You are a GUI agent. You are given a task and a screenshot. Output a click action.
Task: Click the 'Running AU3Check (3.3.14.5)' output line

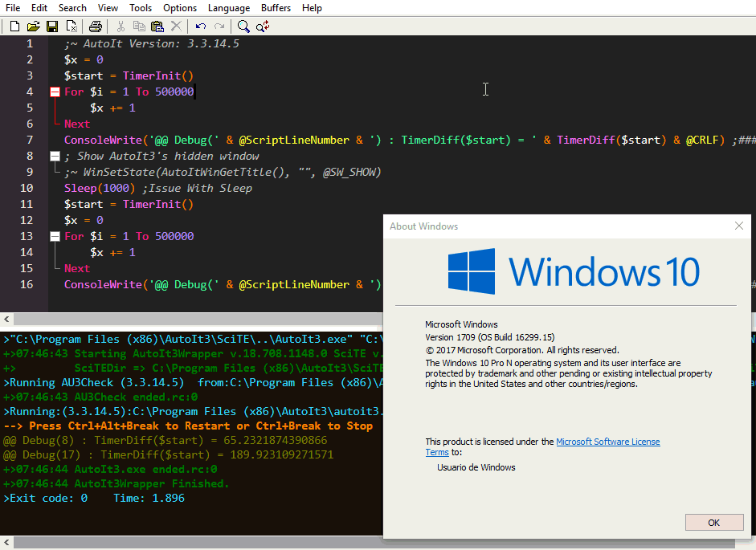193,382
